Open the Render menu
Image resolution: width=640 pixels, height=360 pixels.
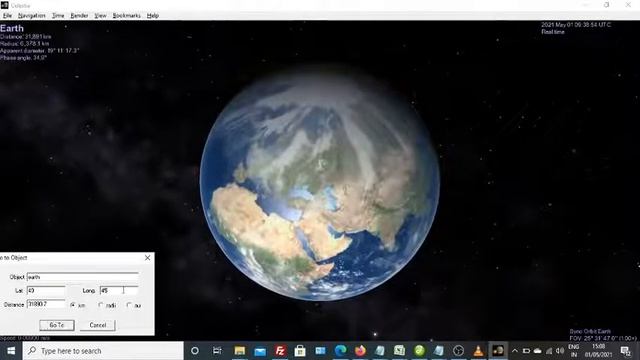79,16
